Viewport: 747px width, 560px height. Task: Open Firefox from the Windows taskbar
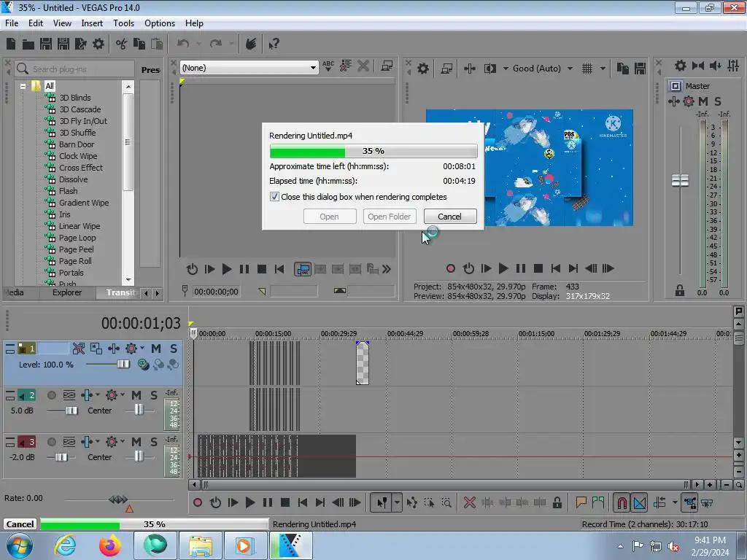click(x=110, y=545)
